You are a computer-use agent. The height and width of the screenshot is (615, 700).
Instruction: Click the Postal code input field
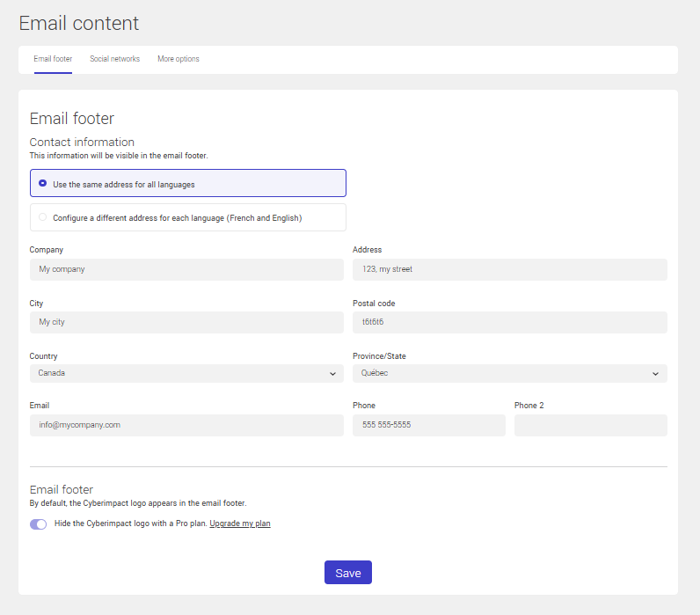coord(510,322)
